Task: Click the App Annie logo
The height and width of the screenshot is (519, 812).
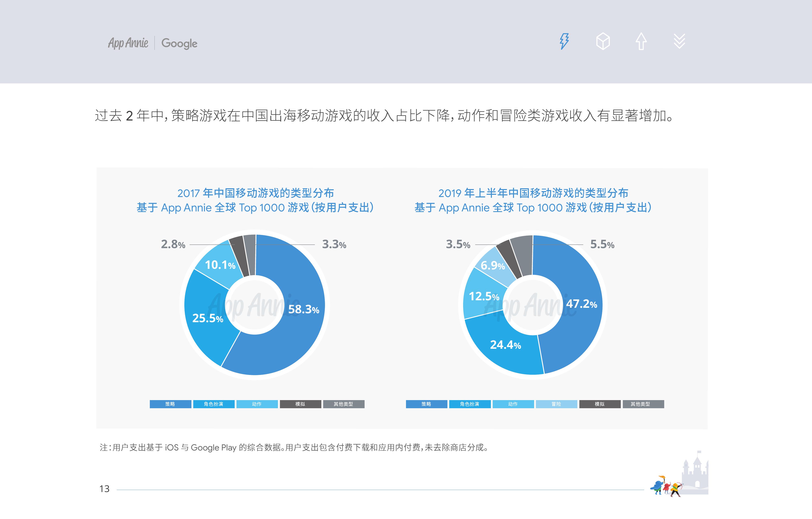Action: click(128, 43)
